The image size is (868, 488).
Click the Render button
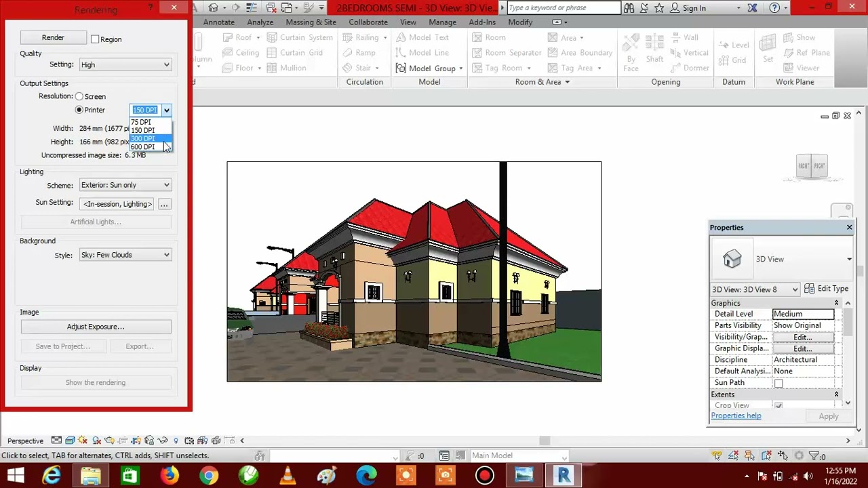pos(53,38)
